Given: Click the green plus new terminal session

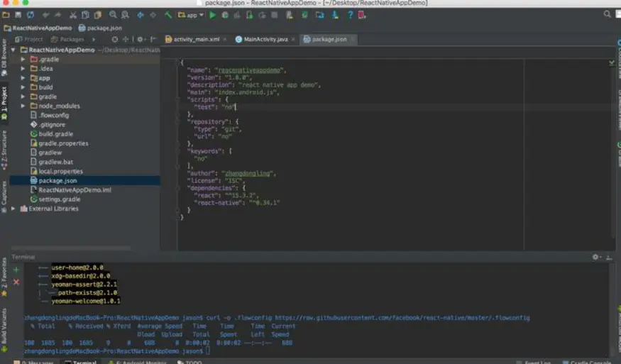Looking at the screenshot, I should coord(16,270).
